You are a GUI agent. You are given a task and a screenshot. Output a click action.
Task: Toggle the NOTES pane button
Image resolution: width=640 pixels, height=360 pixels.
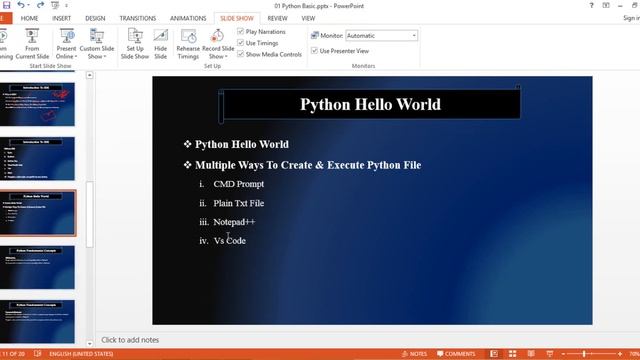pos(414,354)
